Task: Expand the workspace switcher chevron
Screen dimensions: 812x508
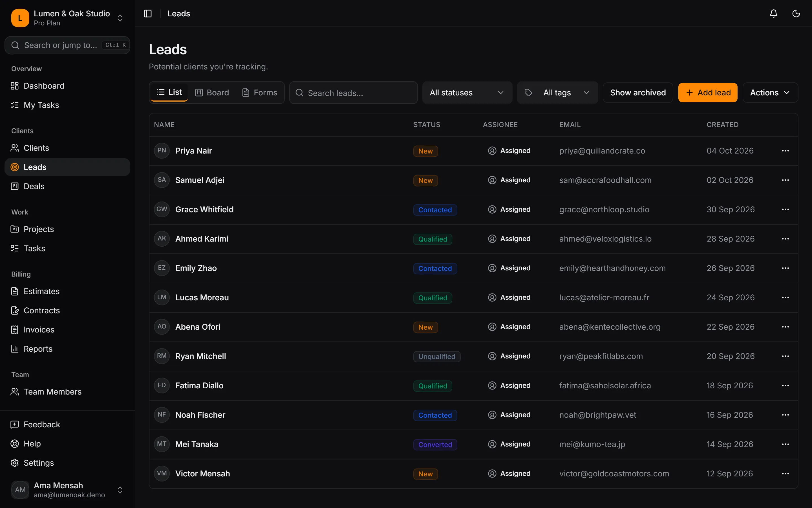Action: point(120,18)
